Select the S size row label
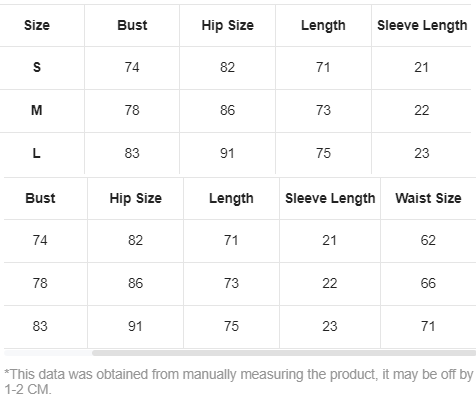This screenshot has width=476, height=398. [37, 67]
